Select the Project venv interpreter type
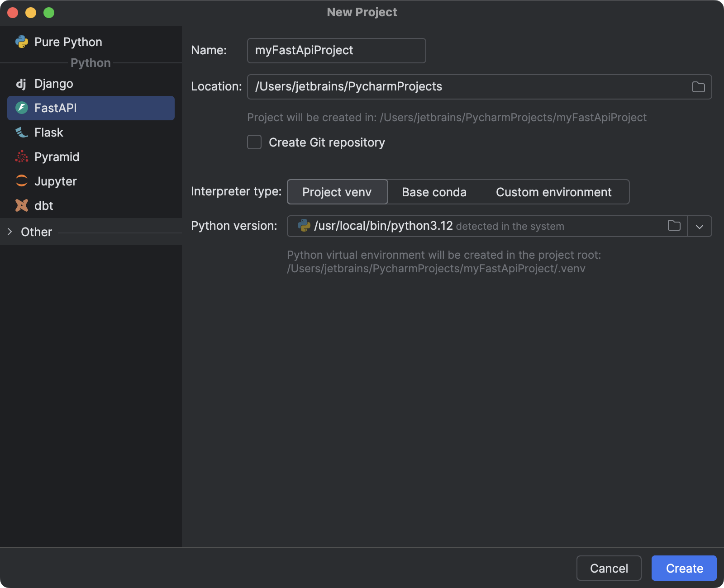This screenshot has width=724, height=588. (337, 192)
